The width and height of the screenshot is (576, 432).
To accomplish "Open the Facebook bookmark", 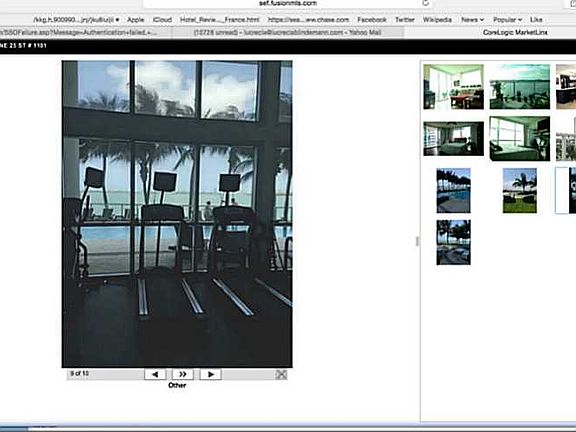I will [x=372, y=20].
